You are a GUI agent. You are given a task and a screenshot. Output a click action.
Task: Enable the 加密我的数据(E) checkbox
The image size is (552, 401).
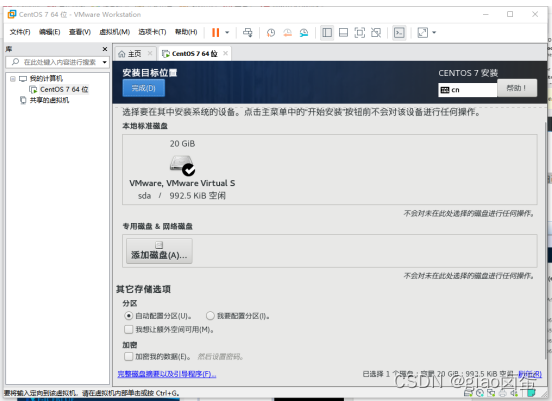point(128,357)
